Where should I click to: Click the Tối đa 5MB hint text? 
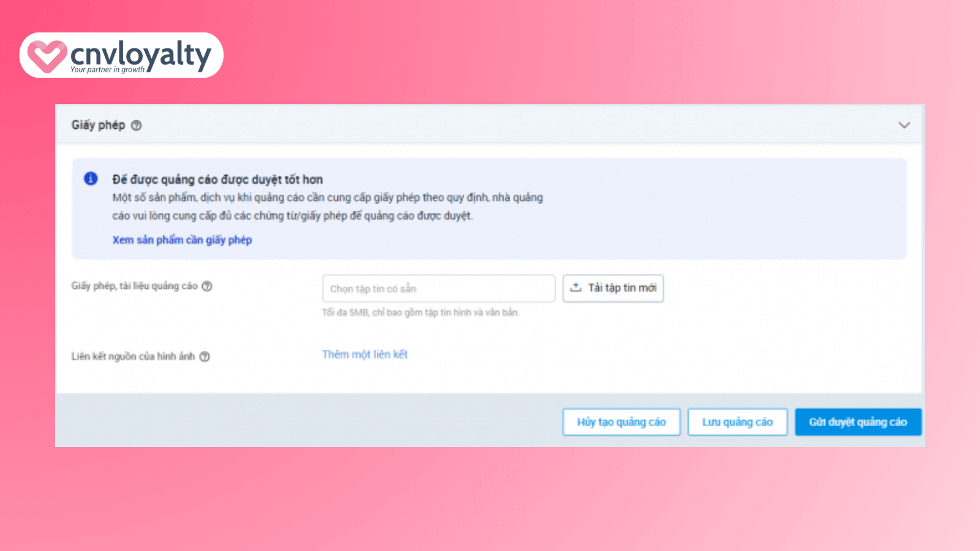click(x=420, y=313)
